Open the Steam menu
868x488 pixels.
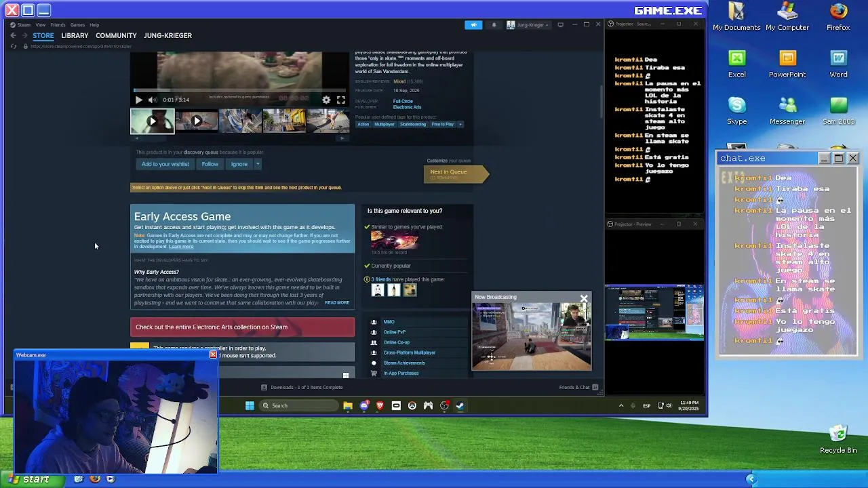24,25
